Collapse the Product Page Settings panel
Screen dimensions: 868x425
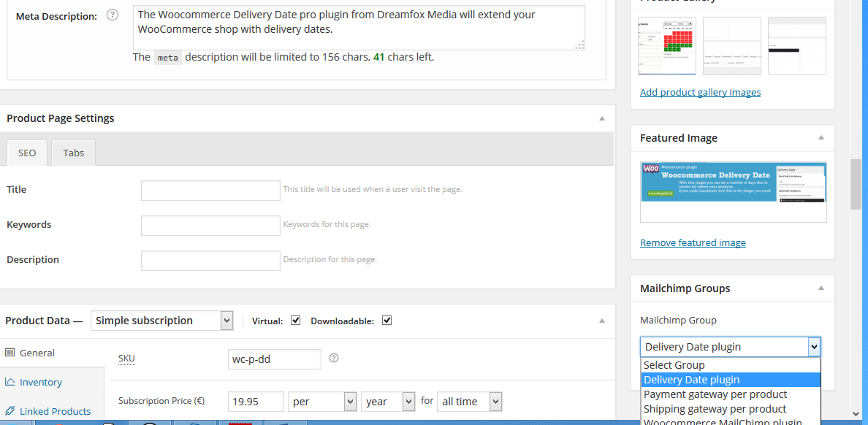[602, 118]
